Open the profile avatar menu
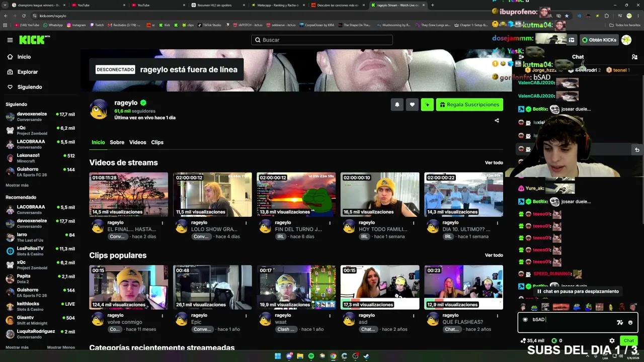 (626, 40)
